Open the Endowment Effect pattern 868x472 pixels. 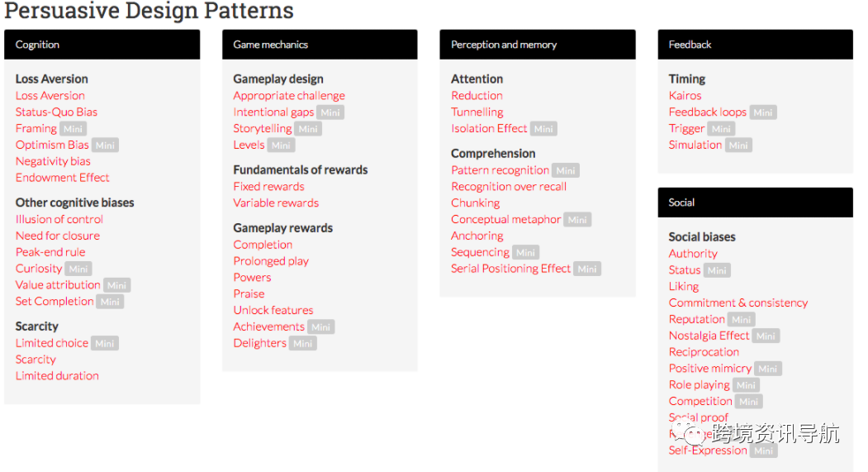(63, 178)
